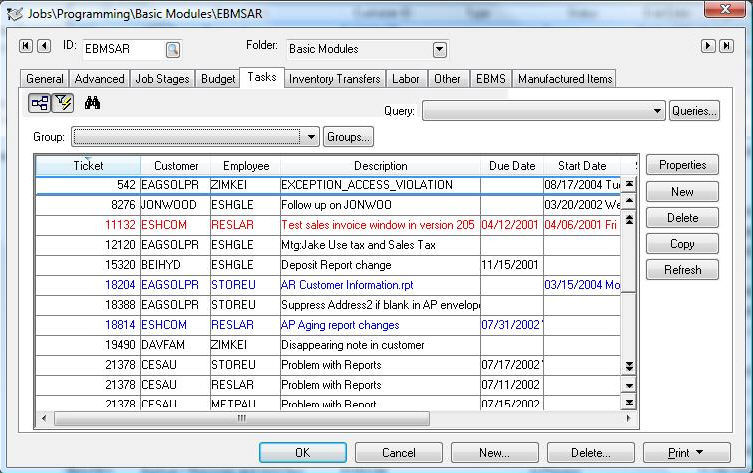753x473 pixels.
Task: Open the Inventory Transfers tab
Action: pyautogui.click(x=334, y=78)
